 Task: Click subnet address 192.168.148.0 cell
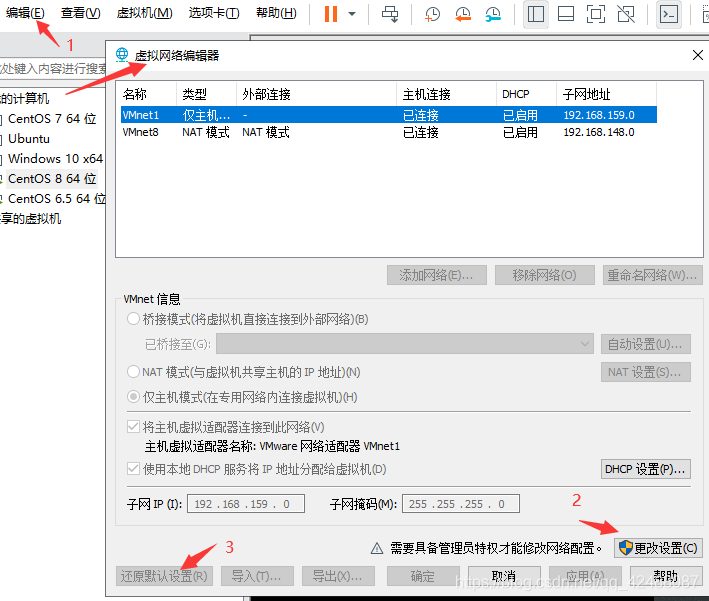[599, 132]
